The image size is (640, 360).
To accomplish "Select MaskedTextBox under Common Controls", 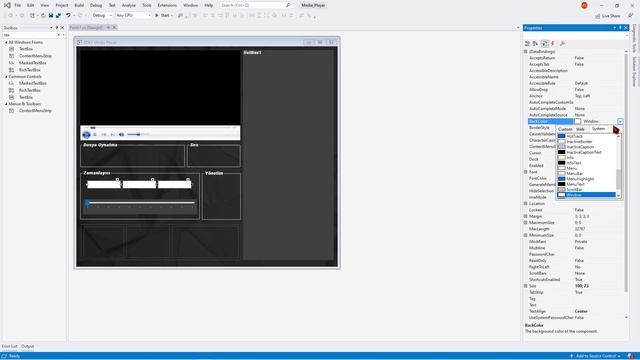I will [32, 83].
